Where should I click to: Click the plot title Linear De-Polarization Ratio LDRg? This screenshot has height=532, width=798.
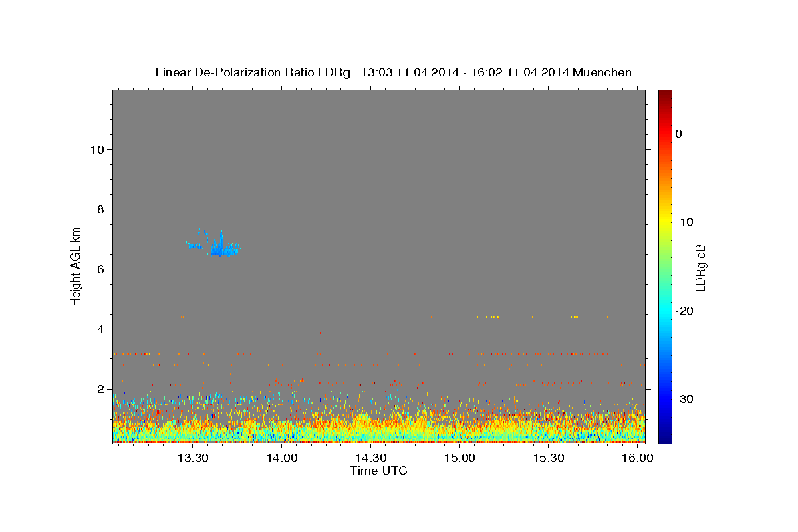click(253, 72)
